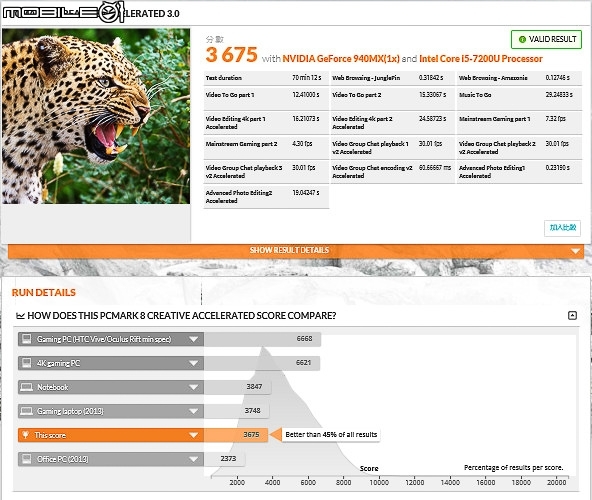The width and height of the screenshot is (592, 500).
Task: Click the monitor icon on 4K gaming PC row
Action: pos(26,363)
